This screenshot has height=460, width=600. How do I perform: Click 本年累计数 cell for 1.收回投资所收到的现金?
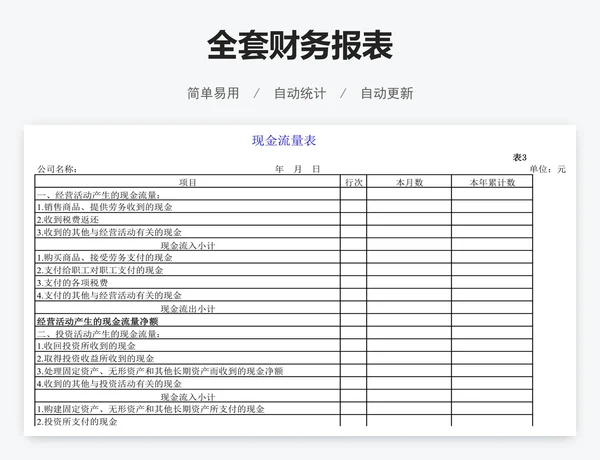pos(492,346)
